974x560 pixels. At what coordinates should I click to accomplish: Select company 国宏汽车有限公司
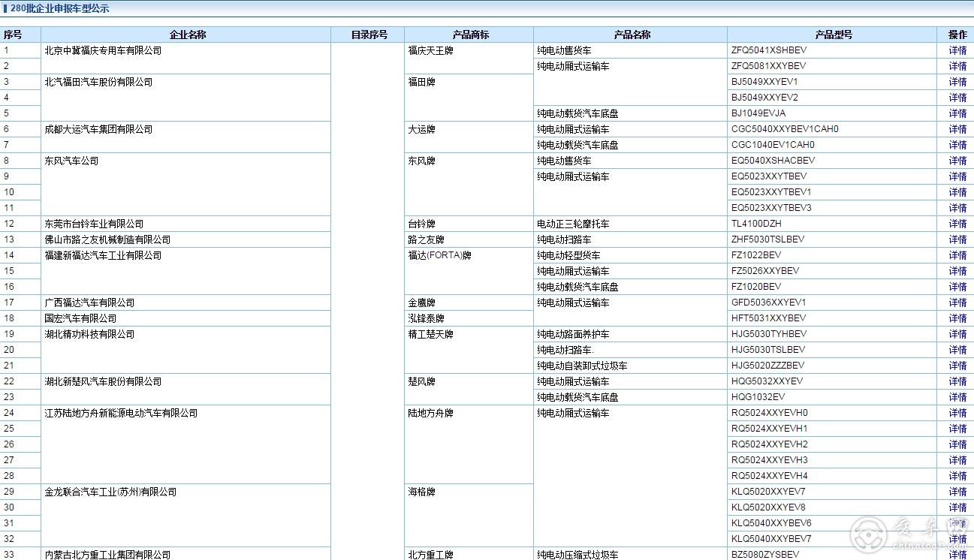click(80, 319)
